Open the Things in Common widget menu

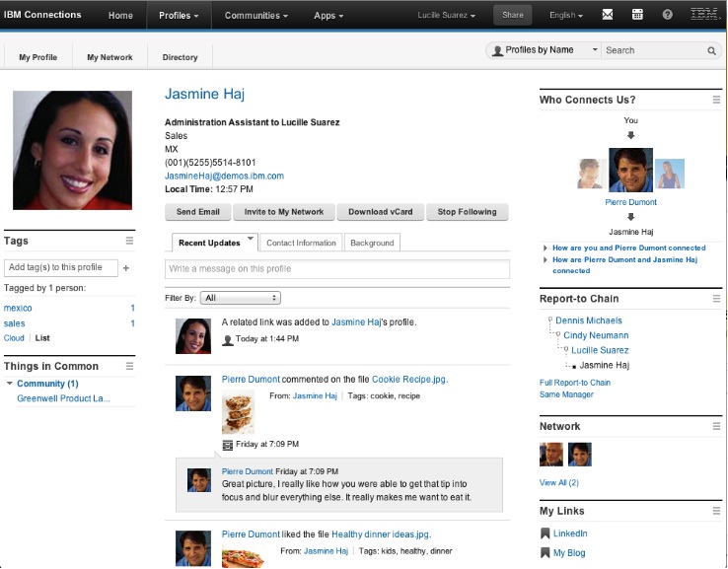pyautogui.click(x=129, y=366)
